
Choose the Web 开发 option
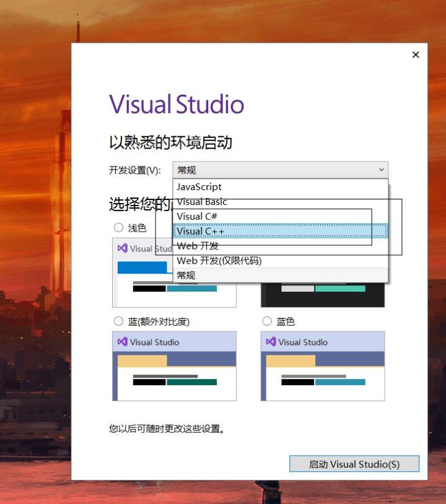280,246
